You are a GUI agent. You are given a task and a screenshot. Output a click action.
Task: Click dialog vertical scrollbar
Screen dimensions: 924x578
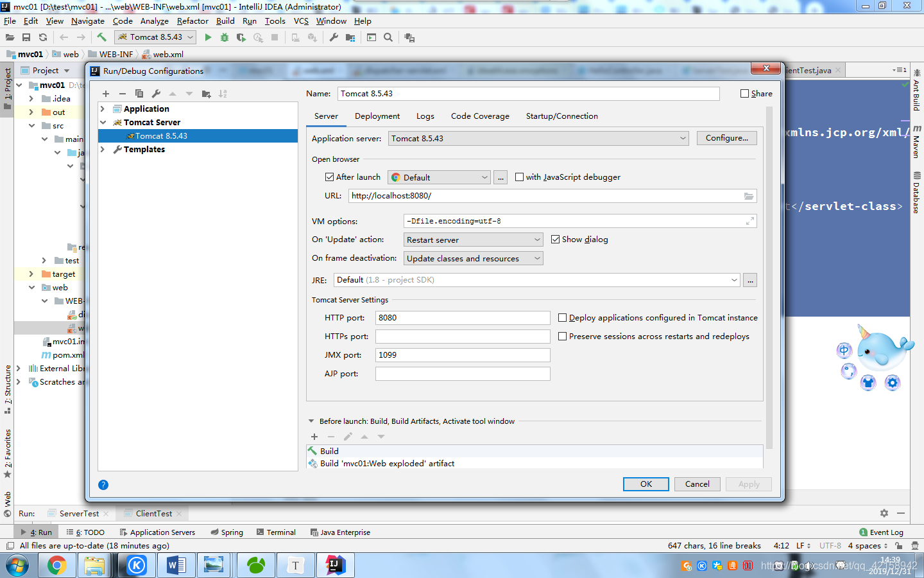tap(769, 276)
